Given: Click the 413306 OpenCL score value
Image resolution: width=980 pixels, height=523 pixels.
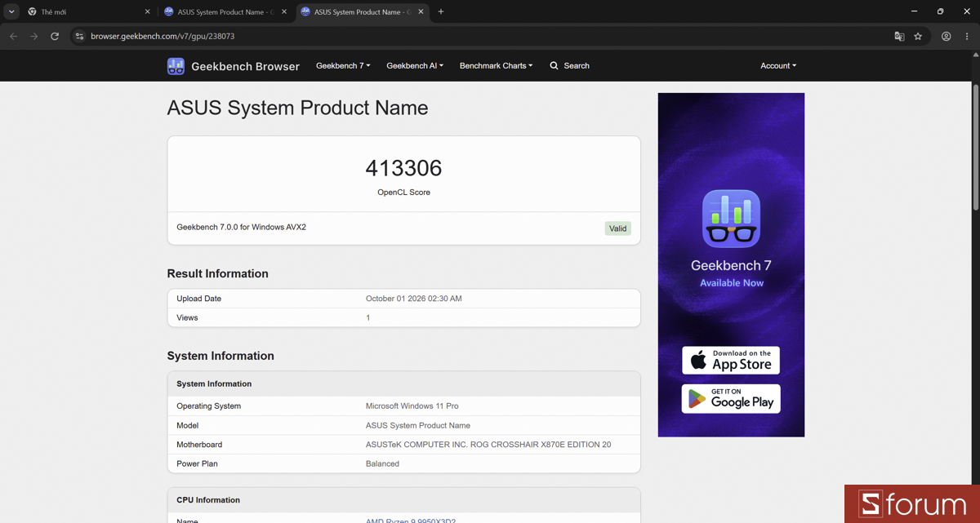Looking at the screenshot, I should [403, 168].
